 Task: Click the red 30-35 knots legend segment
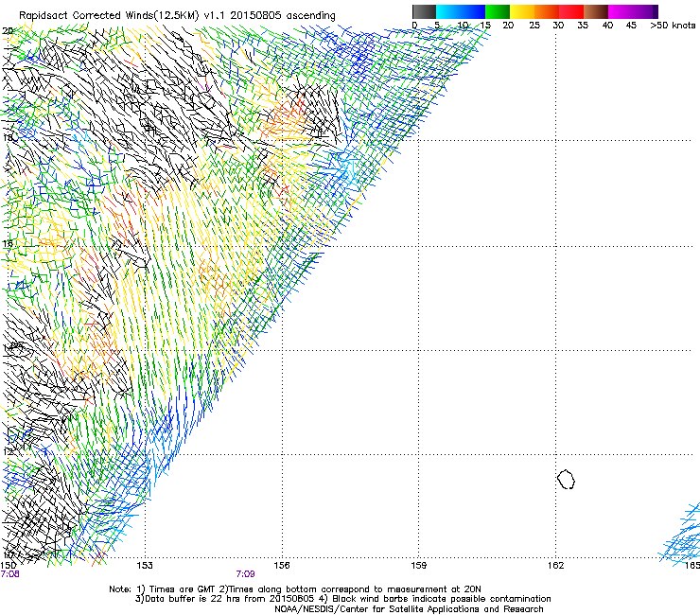(x=571, y=11)
